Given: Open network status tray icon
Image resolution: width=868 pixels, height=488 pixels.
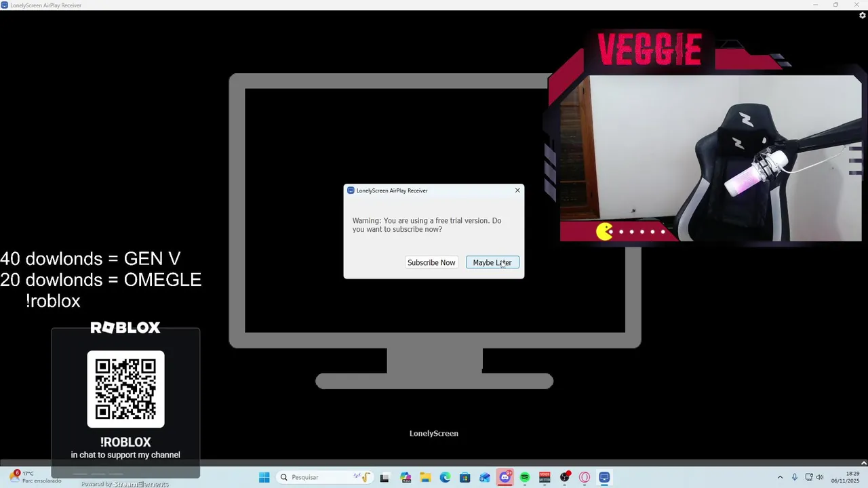Looking at the screenshot, I should 808,477.
